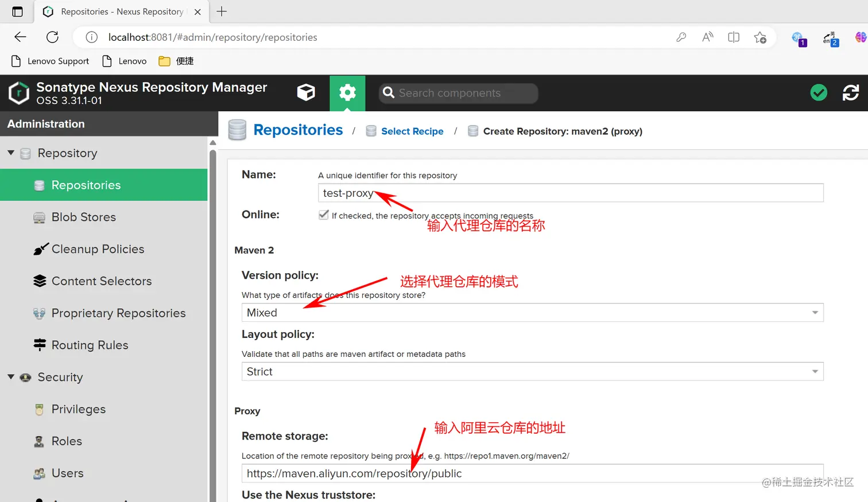
Task: Click the Privileges medal icon
Action: point(39,410)
